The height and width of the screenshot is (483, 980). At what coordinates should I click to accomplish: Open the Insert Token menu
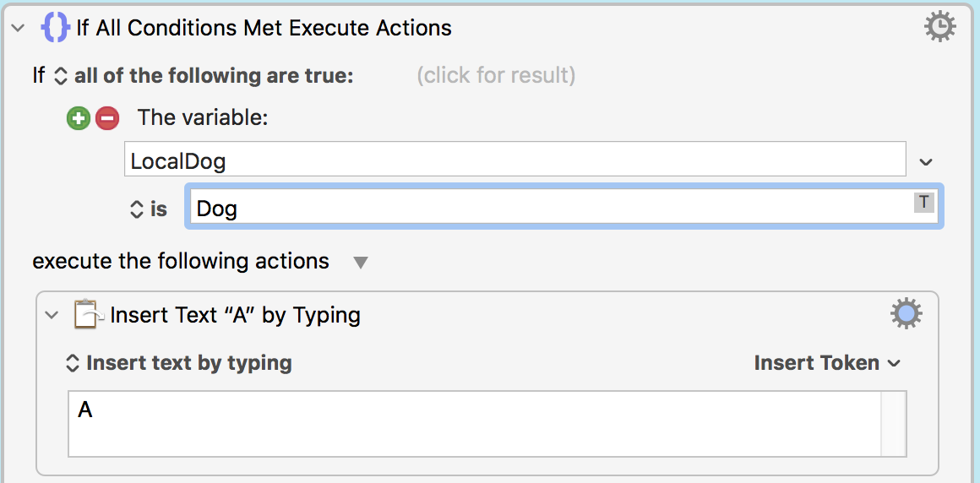click(827, 363)
